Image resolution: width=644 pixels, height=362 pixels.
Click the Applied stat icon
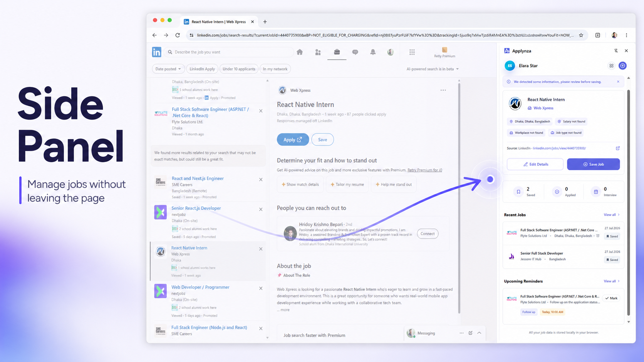coord(557,192)
